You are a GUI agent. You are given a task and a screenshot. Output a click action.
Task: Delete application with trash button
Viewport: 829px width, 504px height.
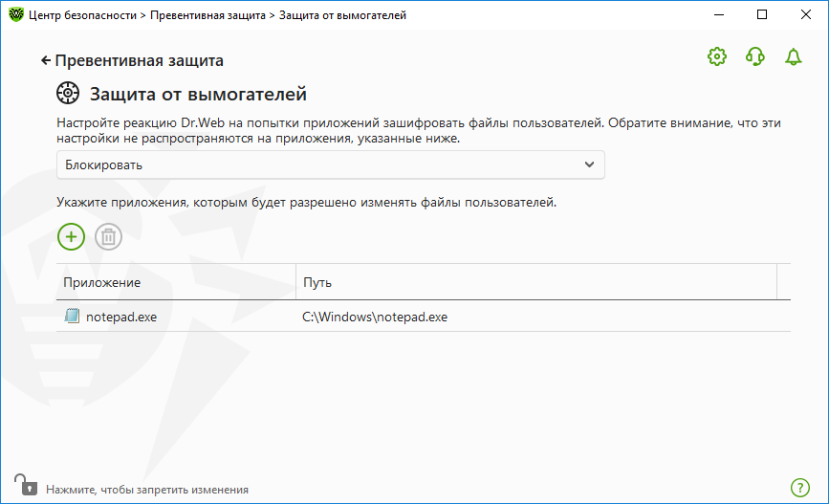(108, 236)
